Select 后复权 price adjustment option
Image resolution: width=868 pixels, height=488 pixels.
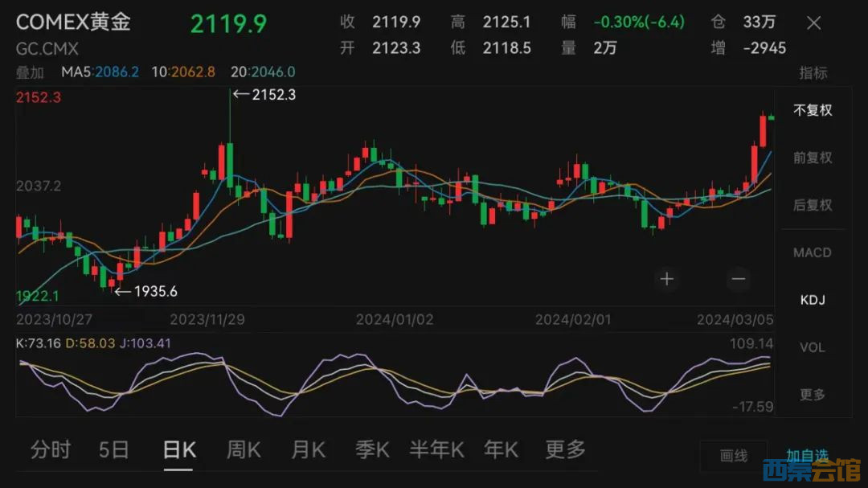(x=813, y=205)
